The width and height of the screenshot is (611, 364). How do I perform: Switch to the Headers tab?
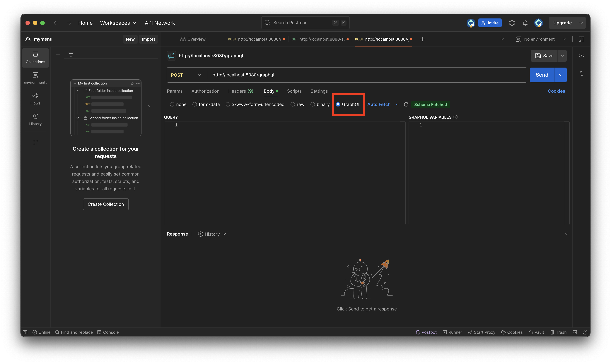click(x=240, y=91)
